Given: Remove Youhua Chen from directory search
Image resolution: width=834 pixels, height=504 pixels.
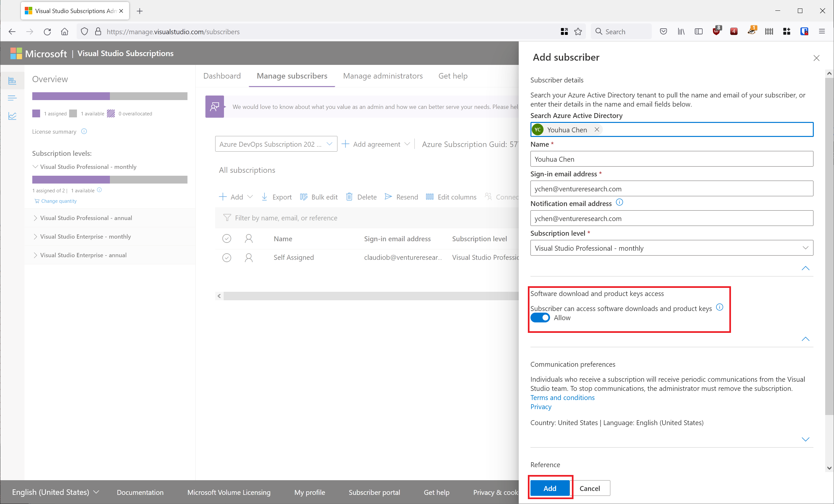Looking at the screenshot, I should pyautogui.click(x=597, y=130).
